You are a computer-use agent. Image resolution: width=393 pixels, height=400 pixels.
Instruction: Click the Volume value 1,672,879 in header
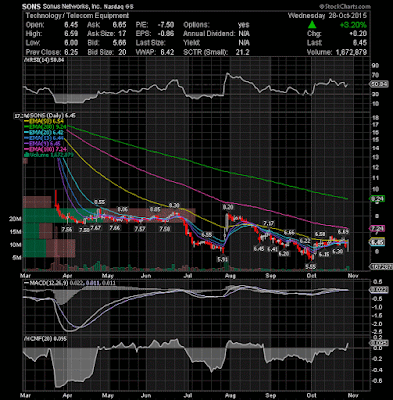click(351, 52)
